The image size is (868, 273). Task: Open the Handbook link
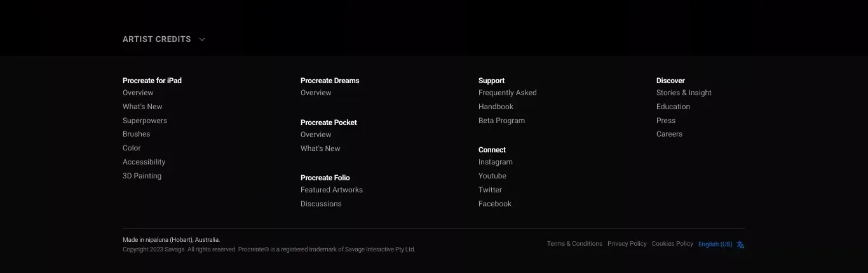point(496,107)
